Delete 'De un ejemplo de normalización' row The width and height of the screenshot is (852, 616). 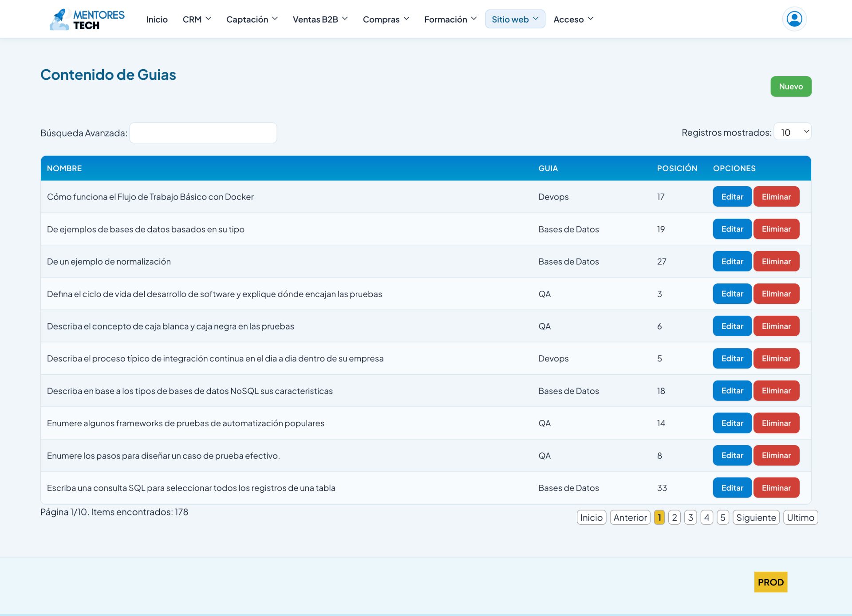776,262
